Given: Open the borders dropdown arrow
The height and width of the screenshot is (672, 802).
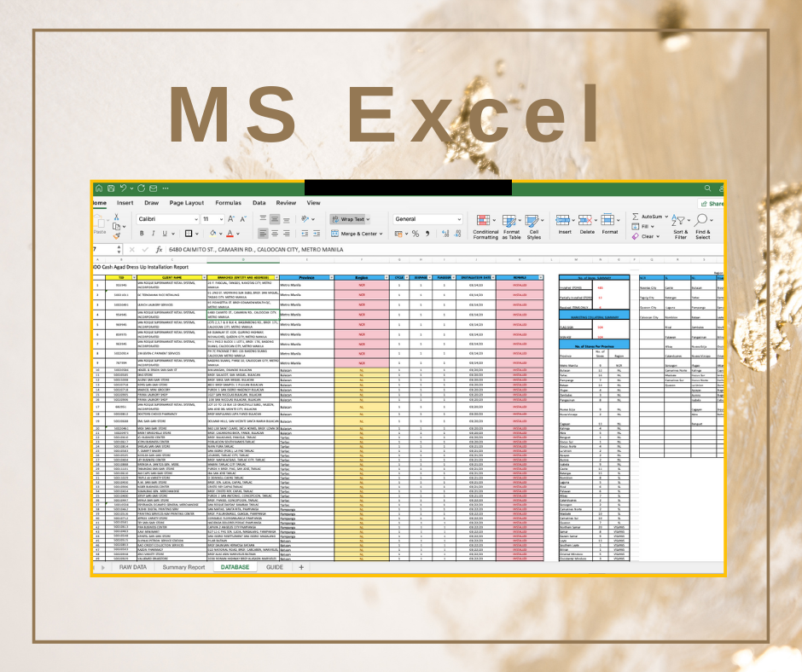Looking at the screenshot, I should (x=197, y=234).
